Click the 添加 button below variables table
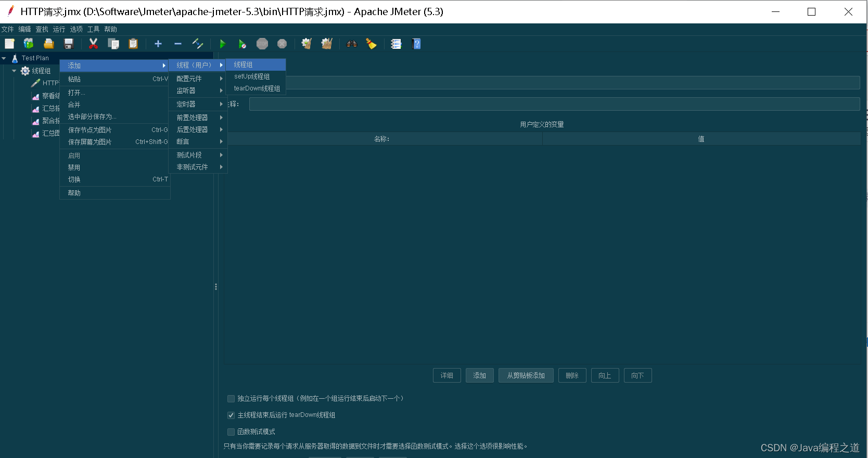The height and width of the screenshot is (458, 868). coord(480,375)
